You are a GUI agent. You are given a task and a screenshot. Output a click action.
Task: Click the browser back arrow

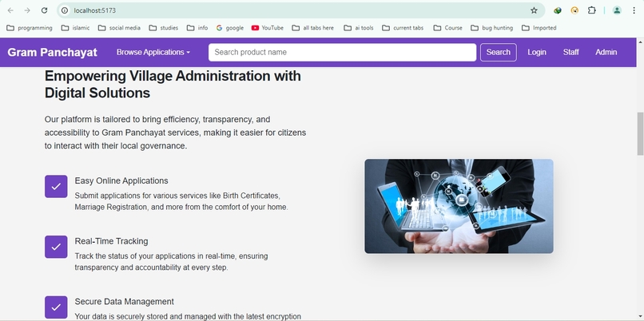click(10, 10)
